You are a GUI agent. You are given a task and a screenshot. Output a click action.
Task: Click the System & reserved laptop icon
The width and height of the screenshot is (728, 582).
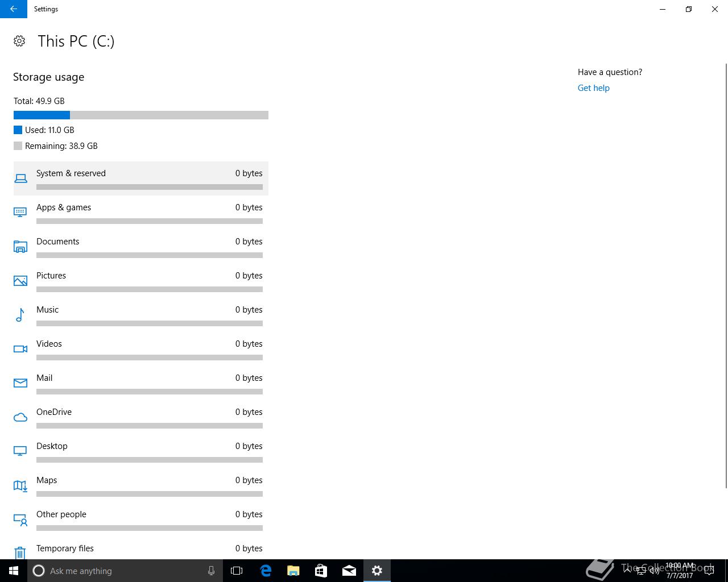point(20,178)
